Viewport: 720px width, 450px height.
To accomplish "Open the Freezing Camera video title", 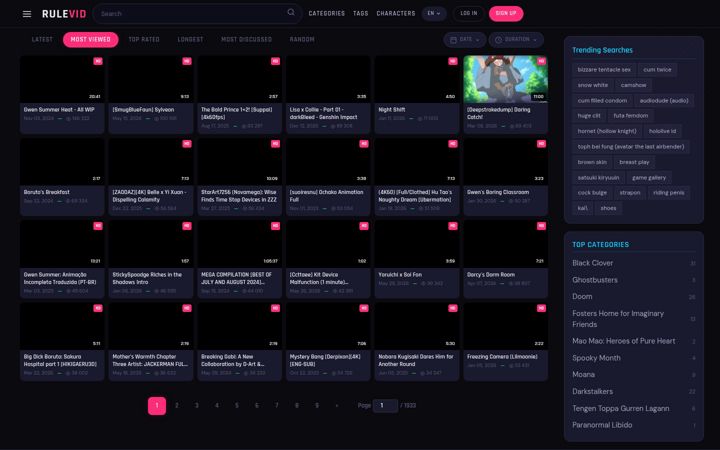I will pos(502,356).
